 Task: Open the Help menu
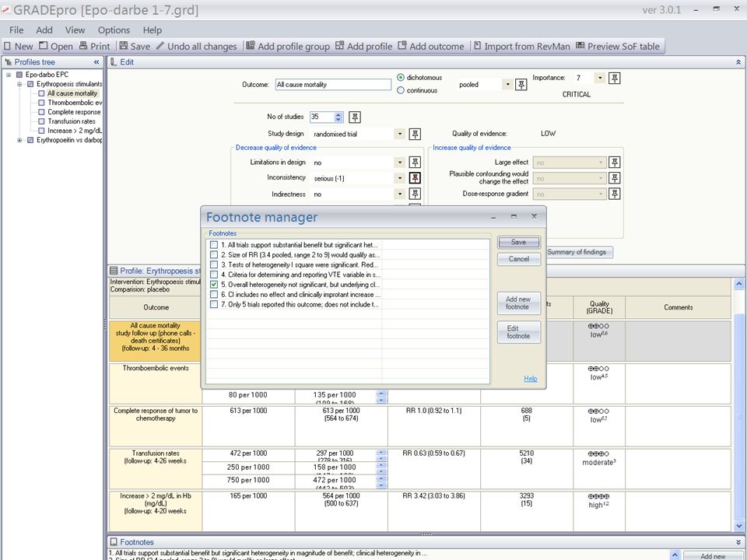(153, 30)
